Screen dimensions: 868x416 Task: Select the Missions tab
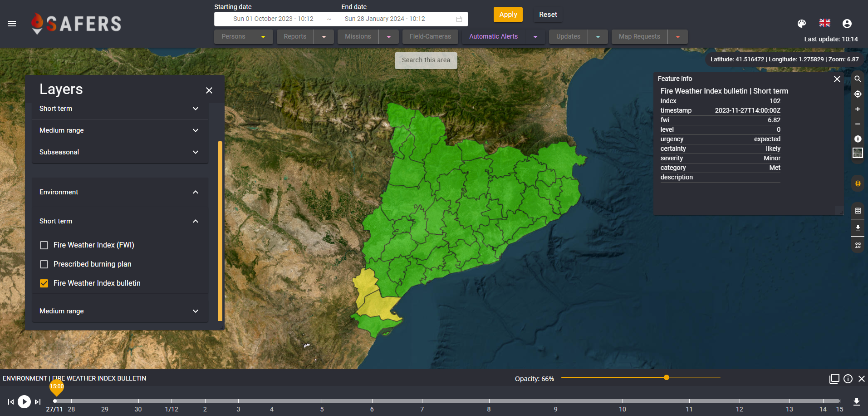point(358,37)
